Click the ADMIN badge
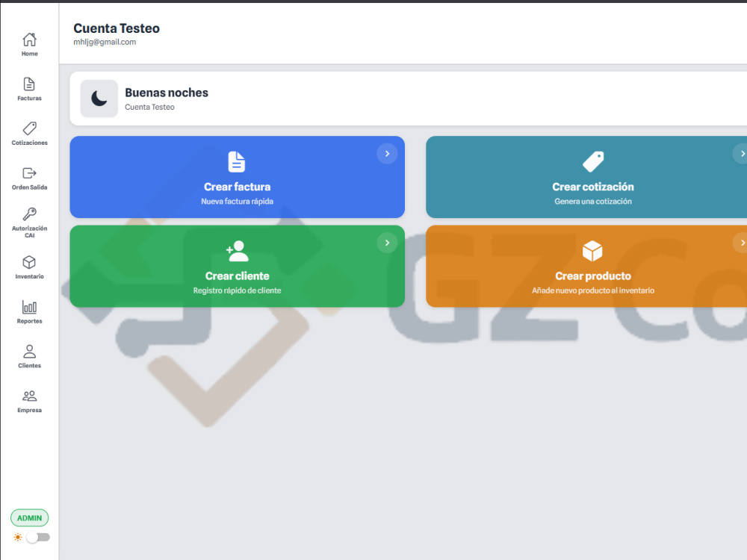 30,518
